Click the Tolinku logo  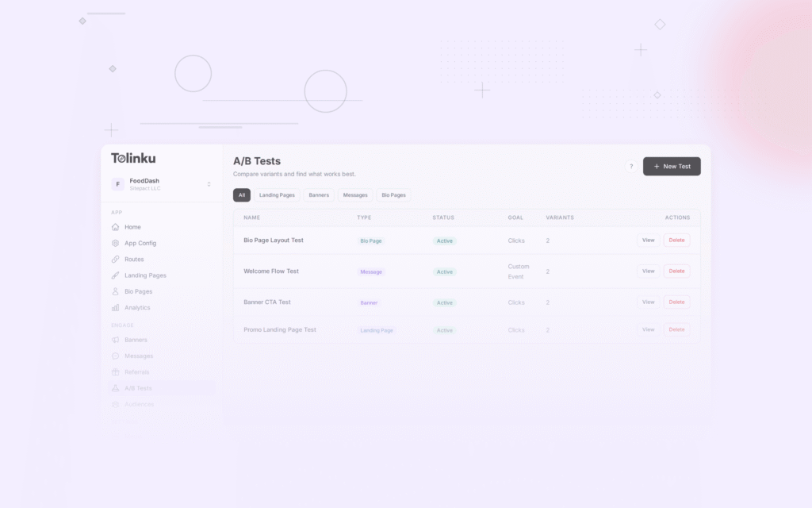(x=133, y=158)
